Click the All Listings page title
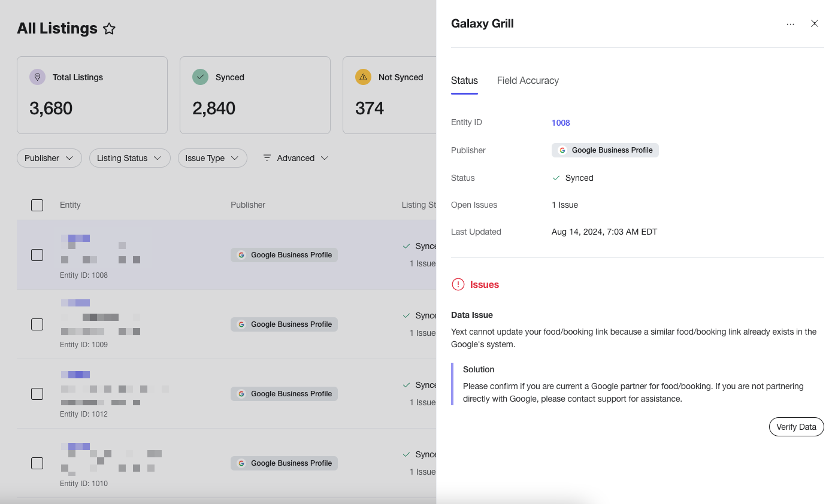 (x=58, y=28)
